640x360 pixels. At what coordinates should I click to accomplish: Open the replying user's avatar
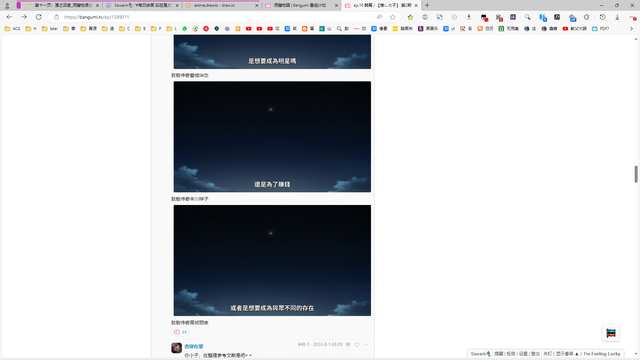tap(176, 348)
